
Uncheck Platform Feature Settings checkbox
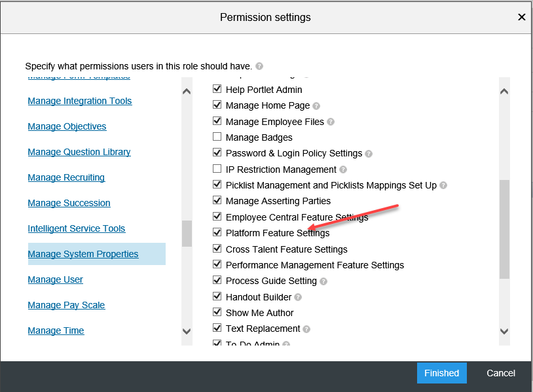[217, 232]
